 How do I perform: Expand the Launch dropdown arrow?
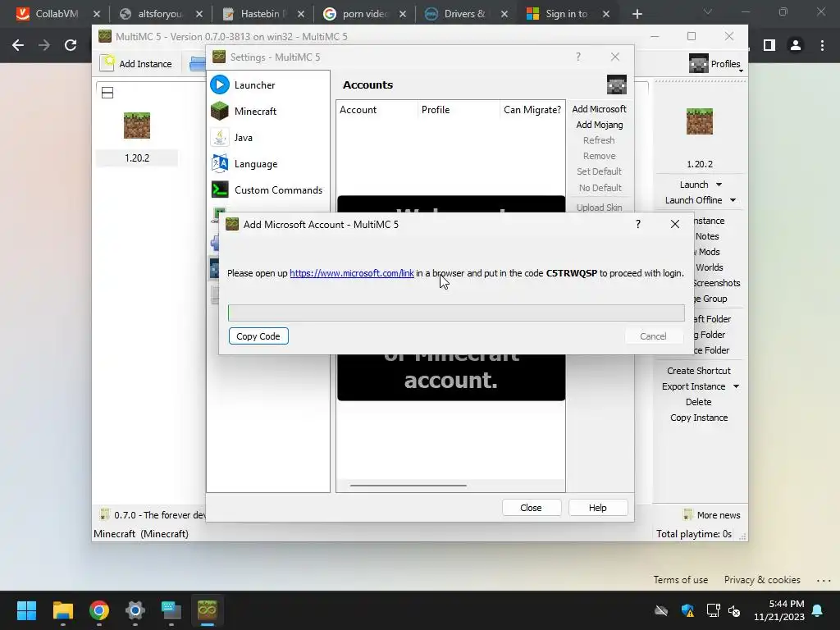pos(719,185)
